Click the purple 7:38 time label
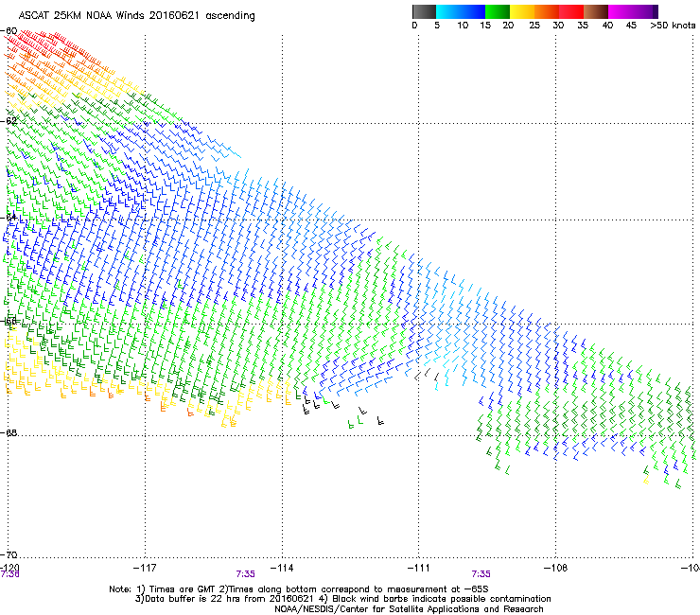This screenshot has width=700, height=615. (x=9, y=574)
